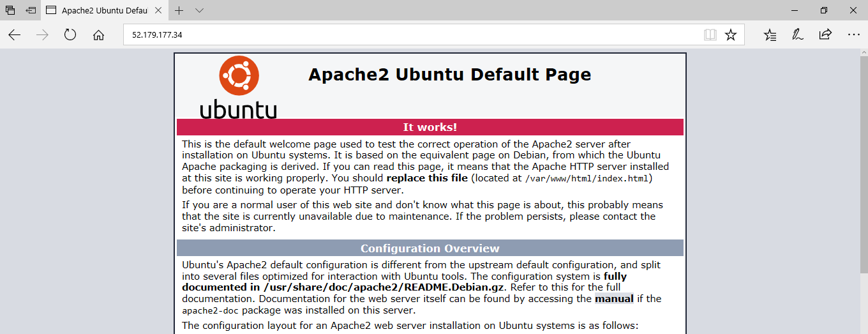Click the /var/www/html/index.html path text
Screen dimensions: 868x334
click(587, 179)
